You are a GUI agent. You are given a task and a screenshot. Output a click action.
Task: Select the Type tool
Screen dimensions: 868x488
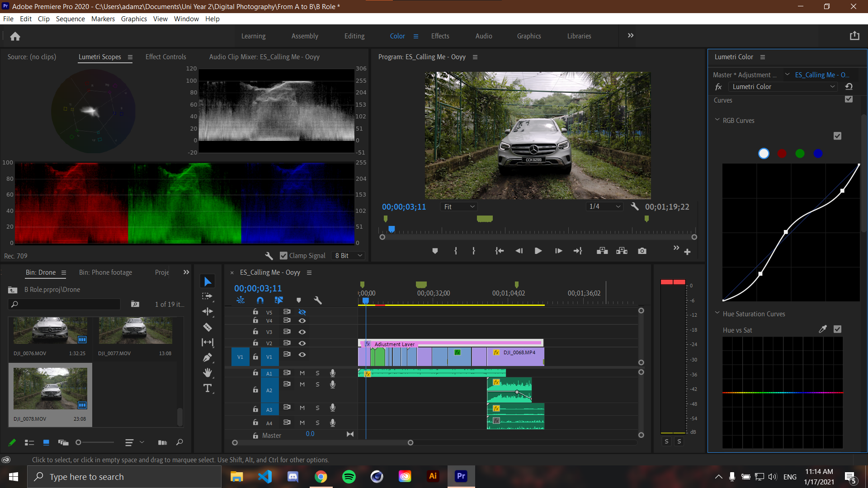(x=208, y=388)
